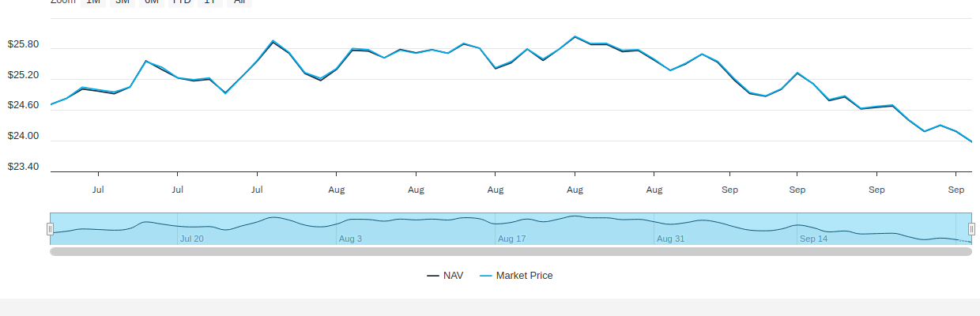Click the gray horizontal scrollbar below the navigator

(511, 251)
